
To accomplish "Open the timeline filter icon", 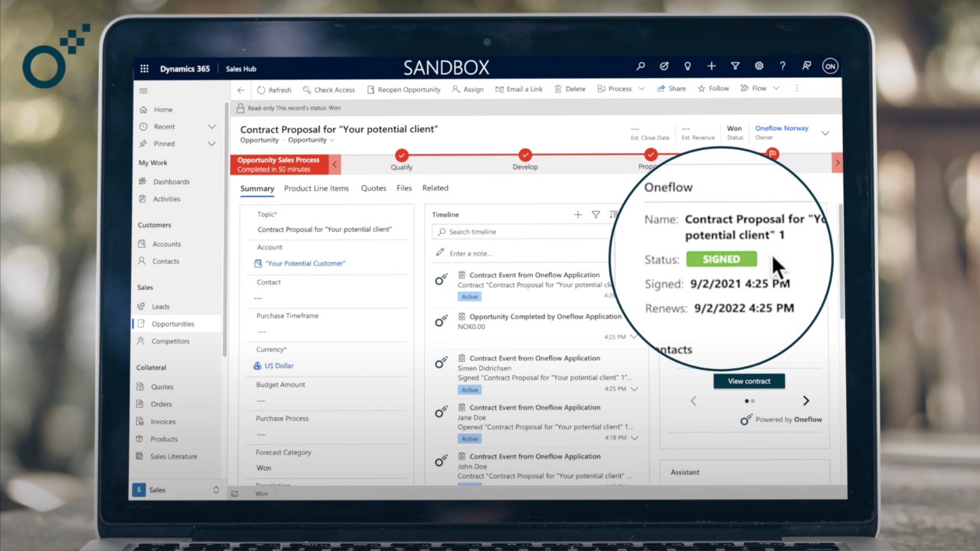I will pyautogui.click(x=596, y=215).
